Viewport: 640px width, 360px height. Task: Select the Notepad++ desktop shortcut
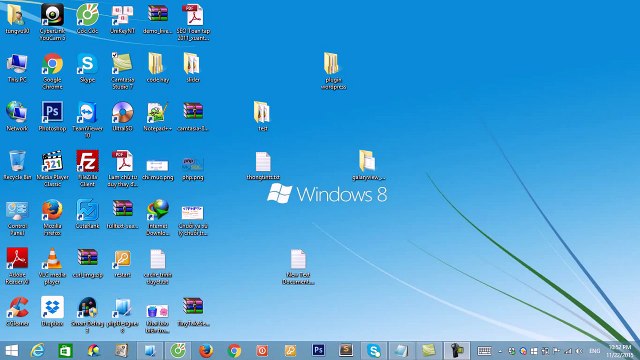158,116
